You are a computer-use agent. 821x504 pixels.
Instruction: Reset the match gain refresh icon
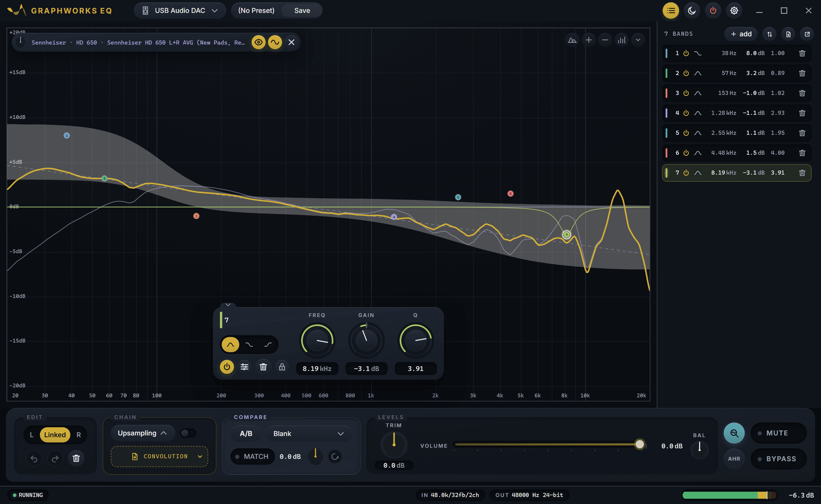(x=335, y=457)
